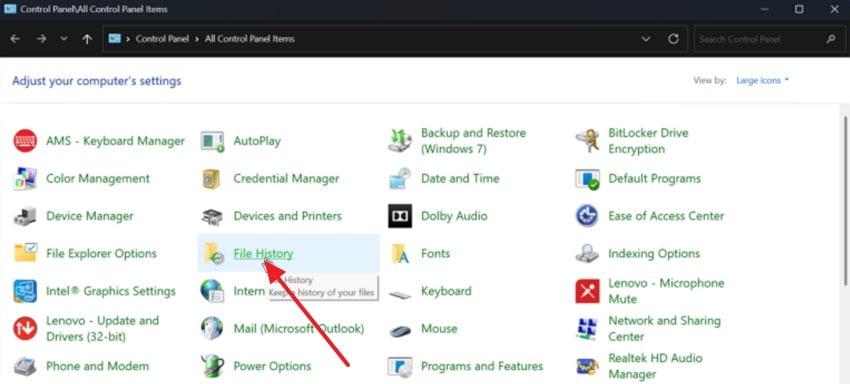
Task: Click the Date and Time icon
Action: (400, 178)
